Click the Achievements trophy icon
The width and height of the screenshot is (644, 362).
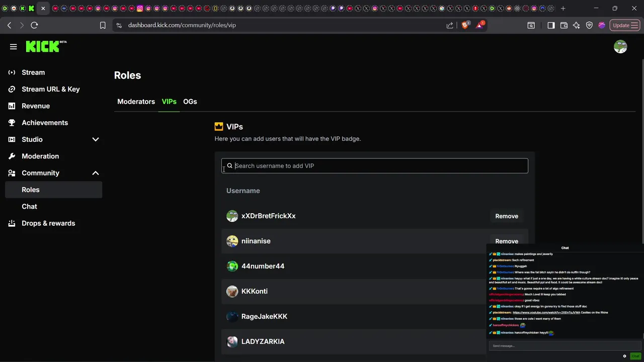coord(12,123)
